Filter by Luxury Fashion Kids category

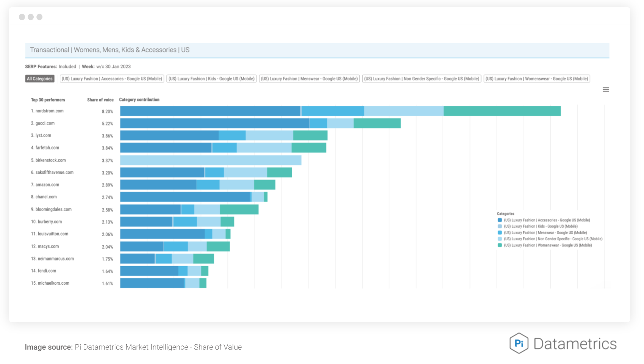(x=211, y=78)
